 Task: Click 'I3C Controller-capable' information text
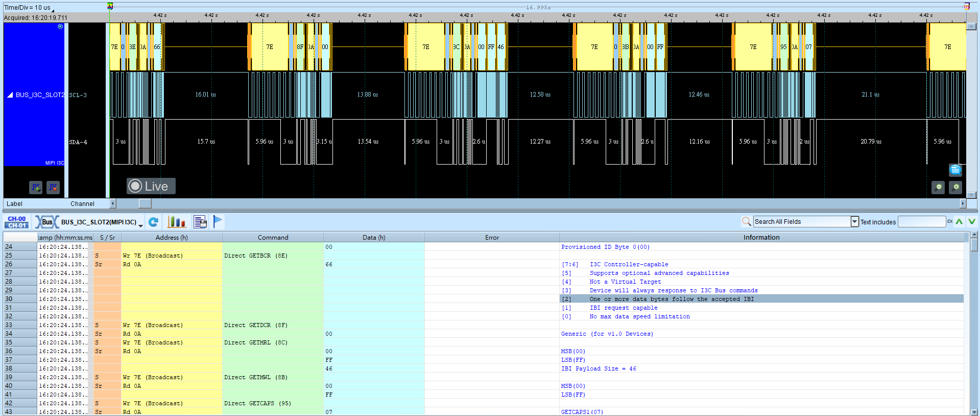click(629, 264)
